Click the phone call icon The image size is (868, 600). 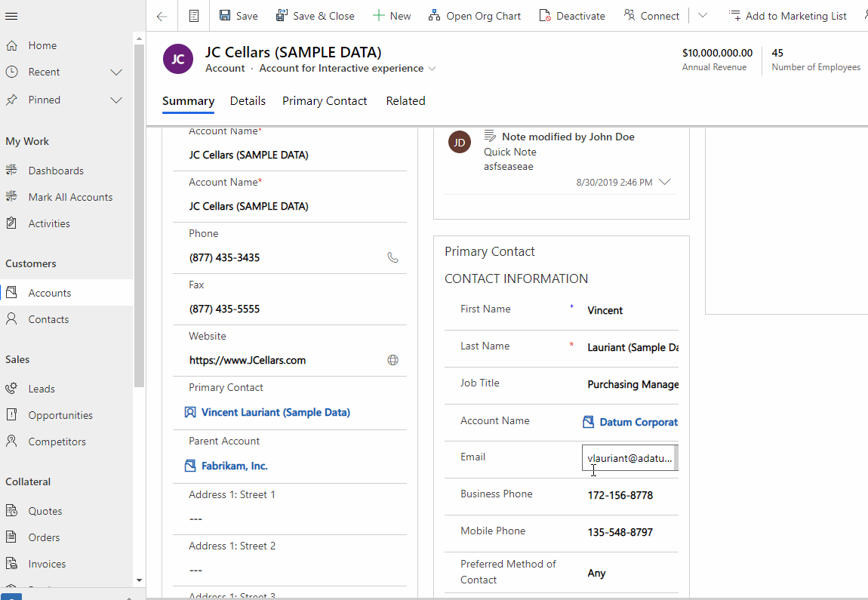(x=392, y=257)
